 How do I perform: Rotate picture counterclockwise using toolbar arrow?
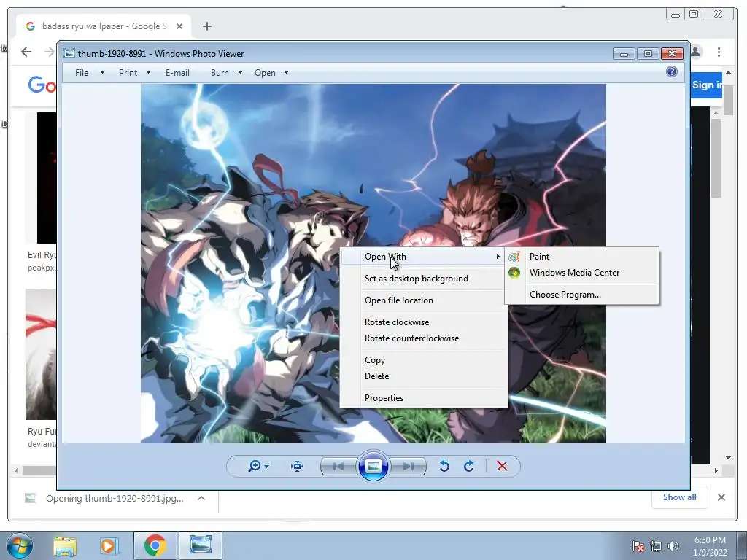click(444, 466)
